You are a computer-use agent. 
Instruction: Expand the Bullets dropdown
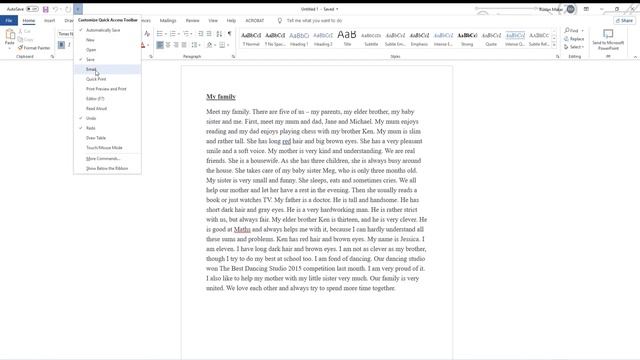point(166,33)
